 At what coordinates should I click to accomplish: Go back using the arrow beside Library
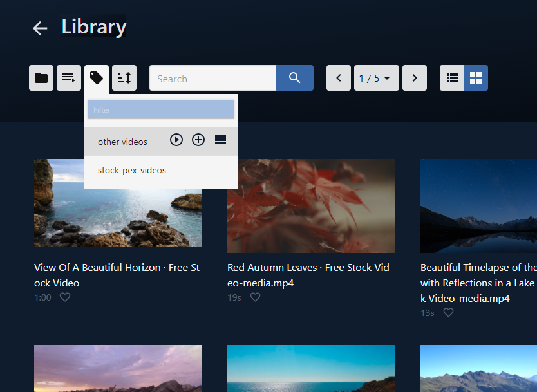pyautogui.click(x=40, y=28)
